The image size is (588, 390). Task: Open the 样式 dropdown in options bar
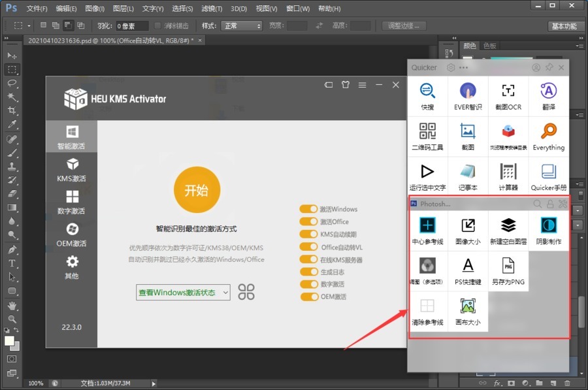click(x=241, y=26)
